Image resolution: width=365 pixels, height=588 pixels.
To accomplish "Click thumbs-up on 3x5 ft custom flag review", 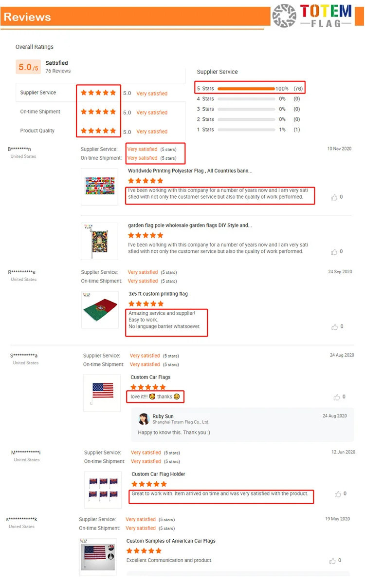I will pos(334,327).
